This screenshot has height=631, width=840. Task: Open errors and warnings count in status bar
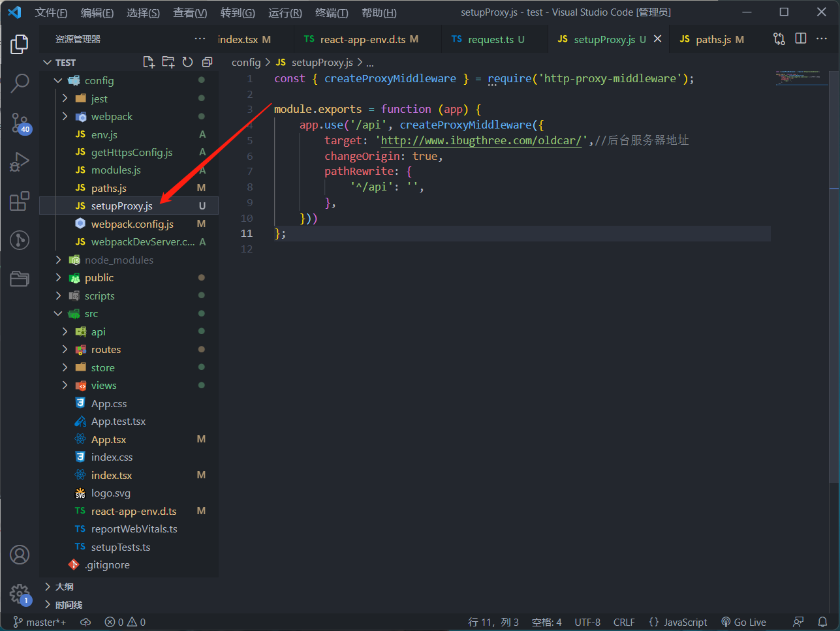point(125,622)
